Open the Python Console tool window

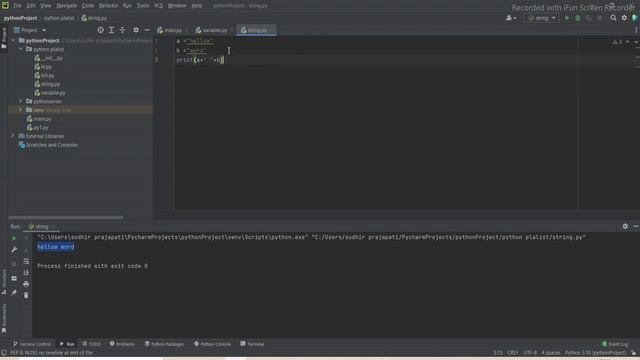pos(212,344)
